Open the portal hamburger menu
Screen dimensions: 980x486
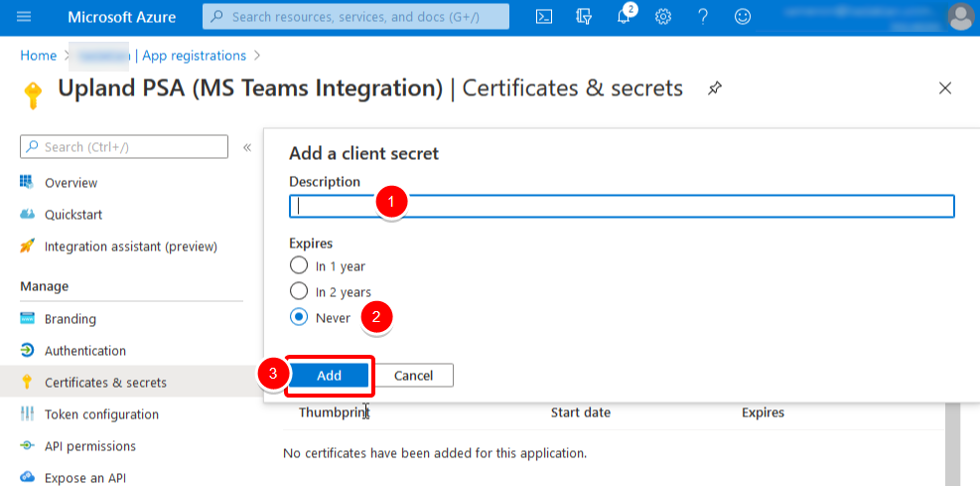point(25,17)
